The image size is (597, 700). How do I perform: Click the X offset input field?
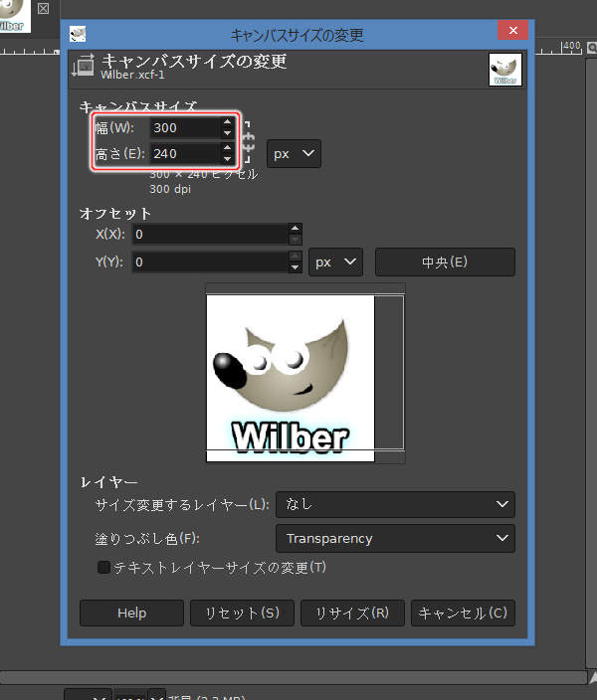211,234
